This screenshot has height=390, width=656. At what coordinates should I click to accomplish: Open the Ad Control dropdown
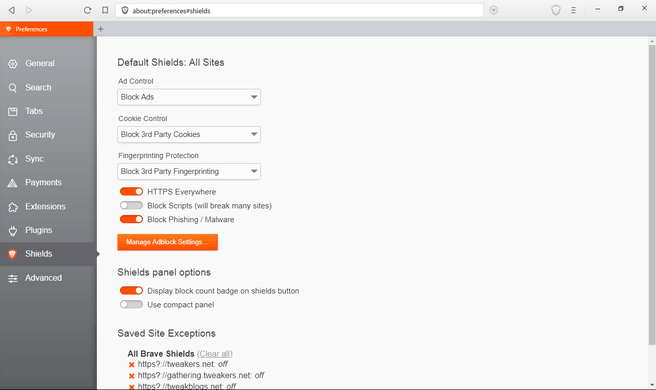tap(189, 97)
